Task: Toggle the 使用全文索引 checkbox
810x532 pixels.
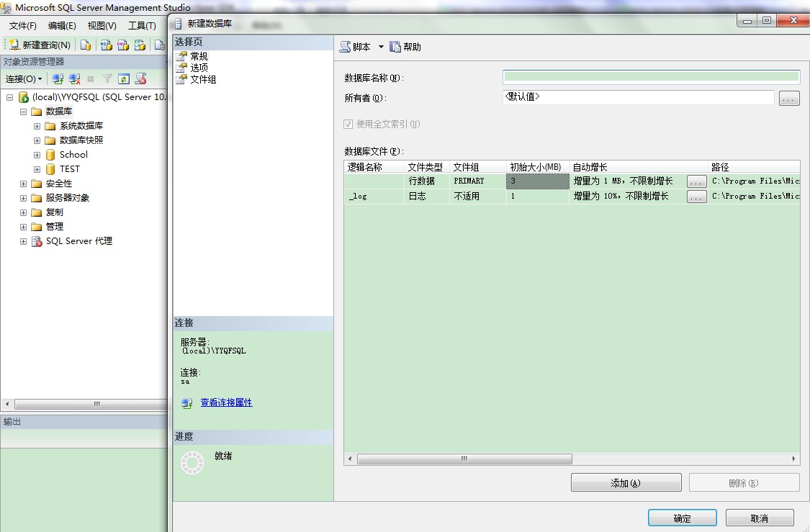Action: coord(348,122)
